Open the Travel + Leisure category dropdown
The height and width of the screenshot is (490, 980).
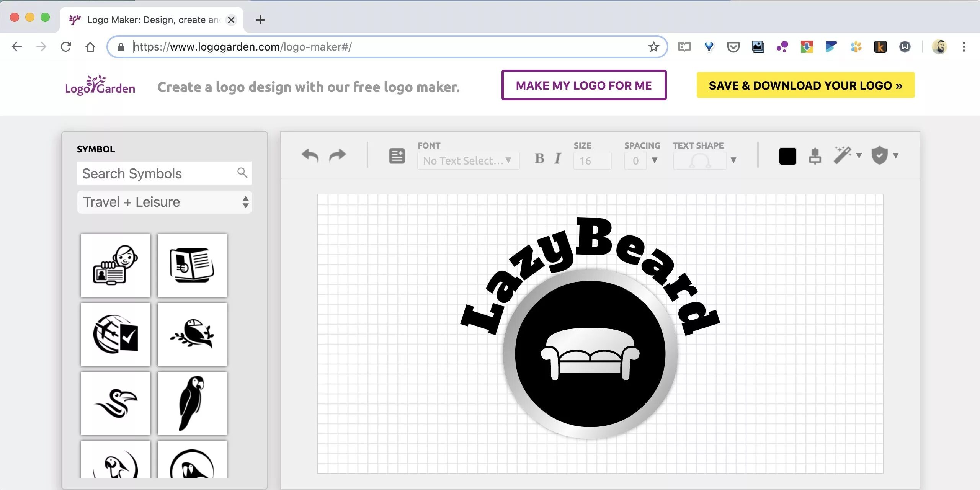[165, 202]
